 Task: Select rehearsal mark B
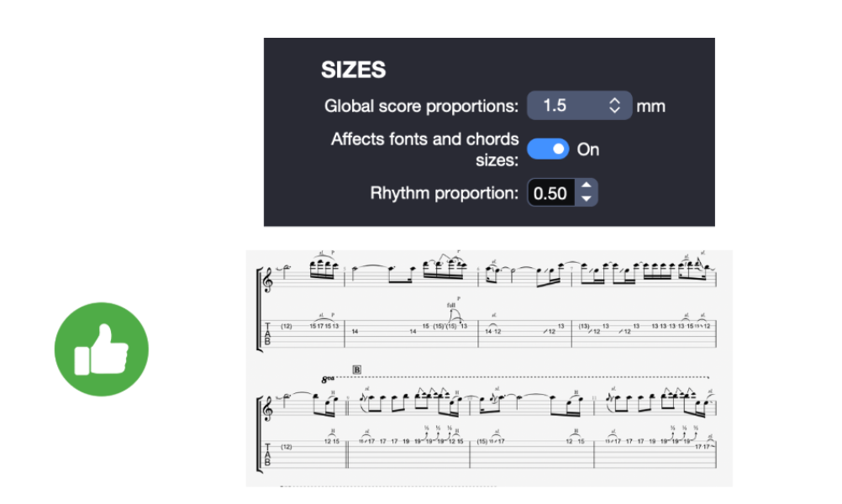coord(355,370)
